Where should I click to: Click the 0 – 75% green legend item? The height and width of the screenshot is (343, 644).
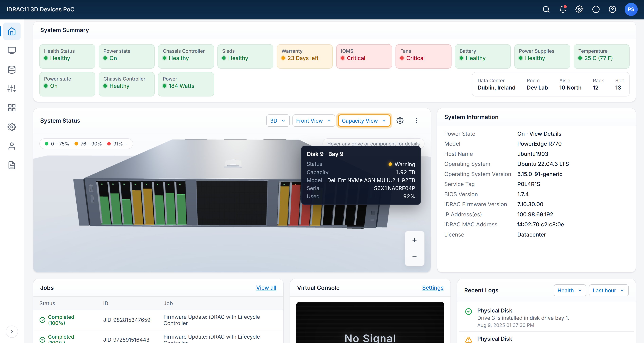click(57, 144)
